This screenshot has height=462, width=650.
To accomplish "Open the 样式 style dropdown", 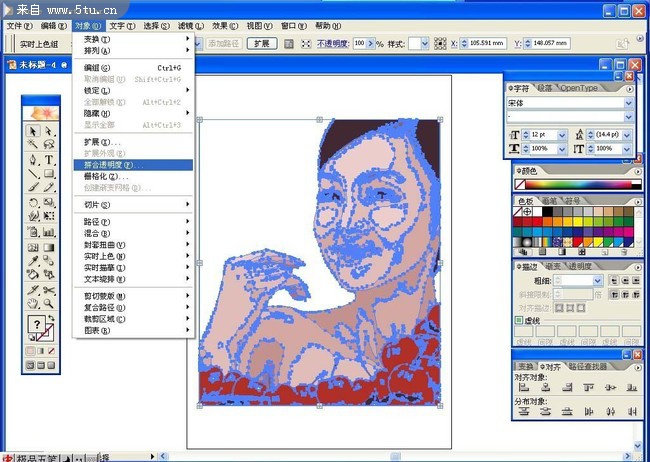I will point(424,44).
